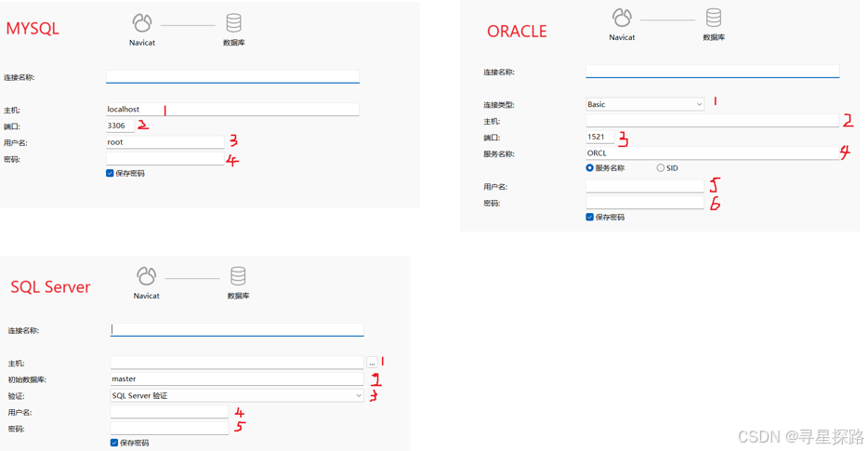
Task: Click the ORACLE service name field containing ORCL
Action: pos(713,153)
